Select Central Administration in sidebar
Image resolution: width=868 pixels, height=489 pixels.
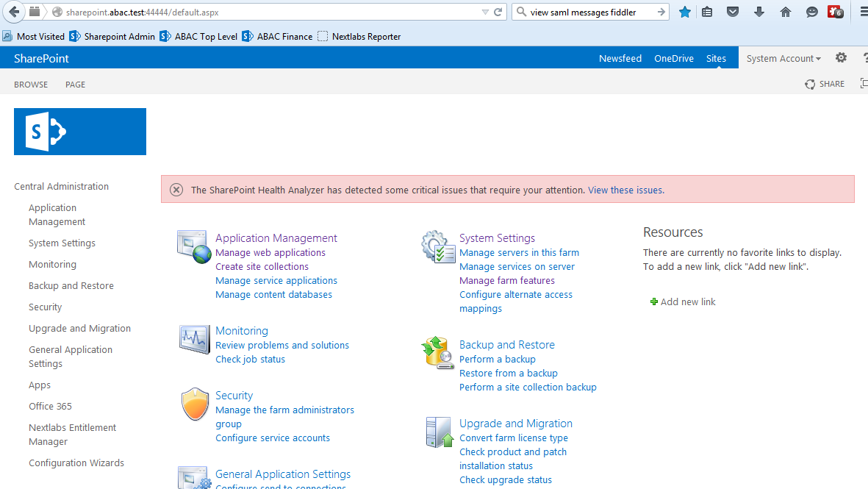pyautogui.click(x=62, y=187)
